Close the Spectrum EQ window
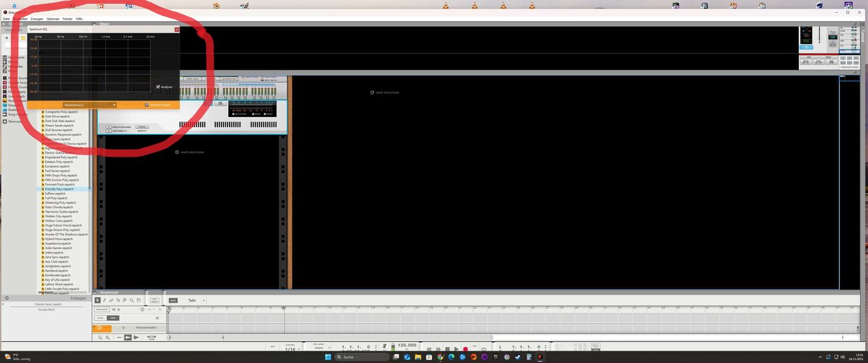 pyautogui.click(x=177, y=29)
